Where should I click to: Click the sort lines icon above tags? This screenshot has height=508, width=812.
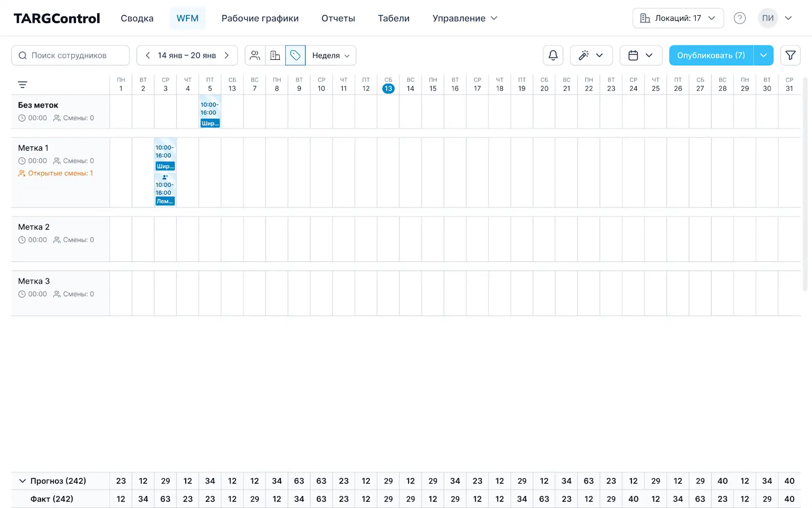pyautogui.click(x=22, y=85)
